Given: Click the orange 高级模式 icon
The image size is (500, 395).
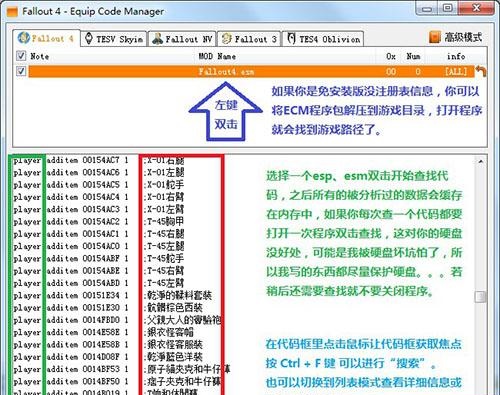Looking at the screenshot, I should click(x=435, y=37).
